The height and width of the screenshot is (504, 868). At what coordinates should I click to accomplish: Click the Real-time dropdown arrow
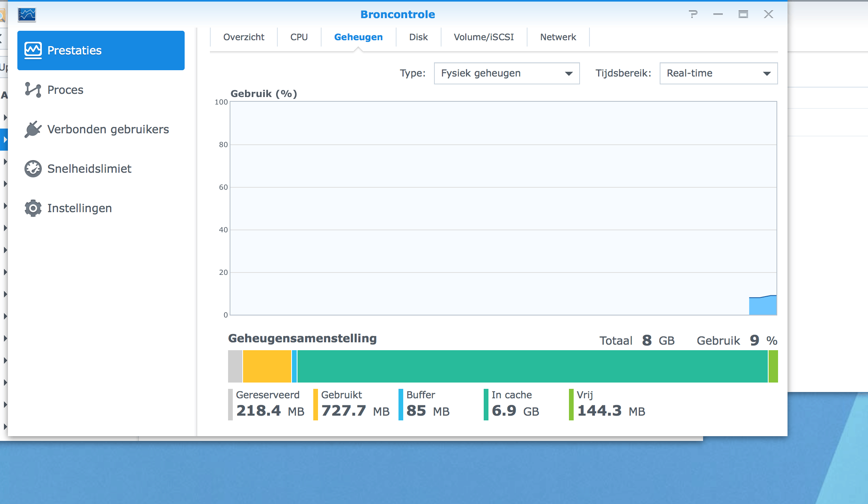click(767, 74)
